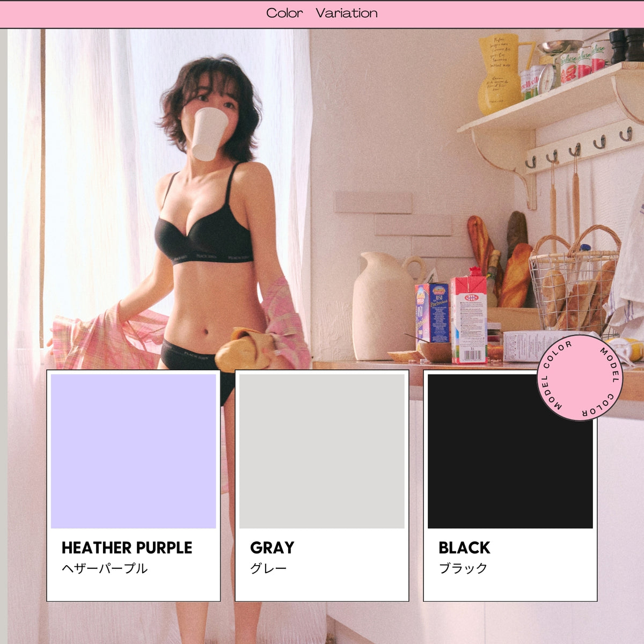
Task: Click the "HEATHER PURPLE" label
Action: [x=127, y=547]
